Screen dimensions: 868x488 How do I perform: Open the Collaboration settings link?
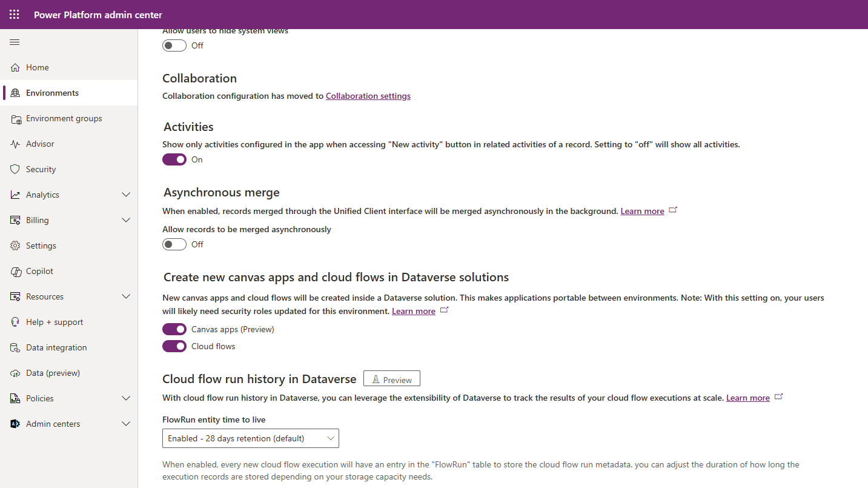pos(368,96)
